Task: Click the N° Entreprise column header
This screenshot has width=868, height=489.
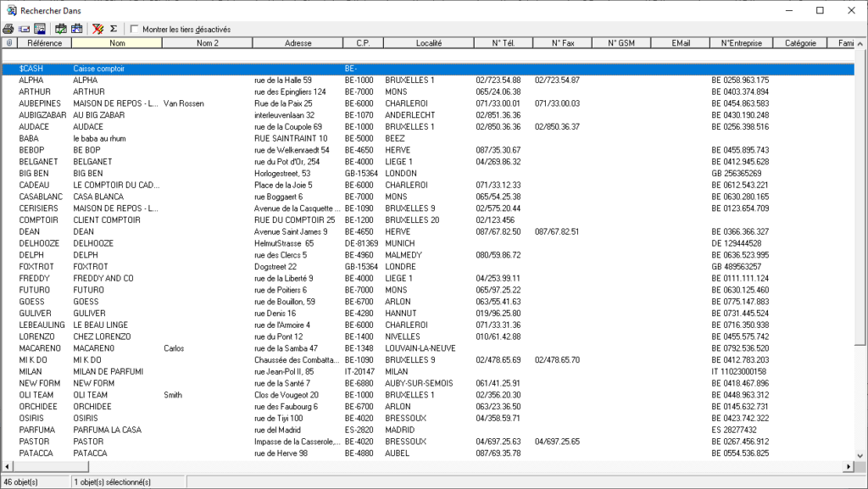Action: coord(742,42)
